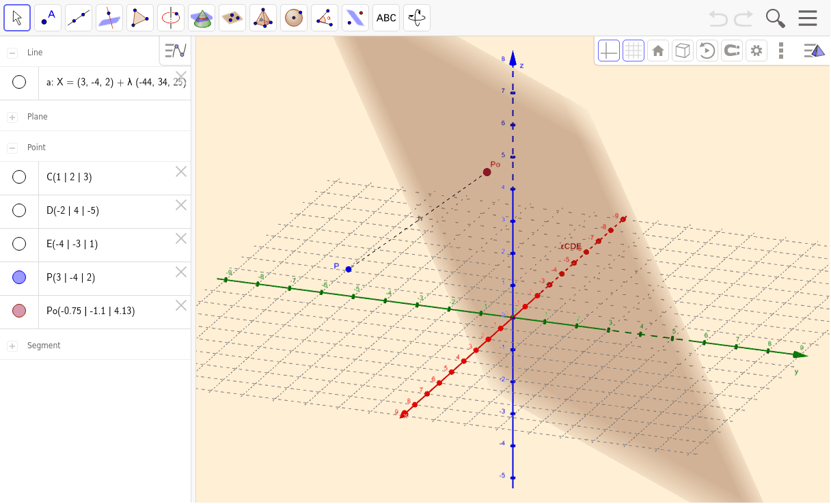The width and height of the screenshot is (831, 504).
Task: Open point capturing magnet options
Action: click(732, 51)
